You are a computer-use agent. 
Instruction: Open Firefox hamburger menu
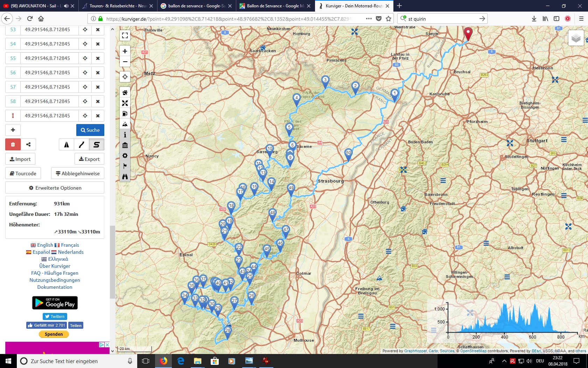coord(581,19)
